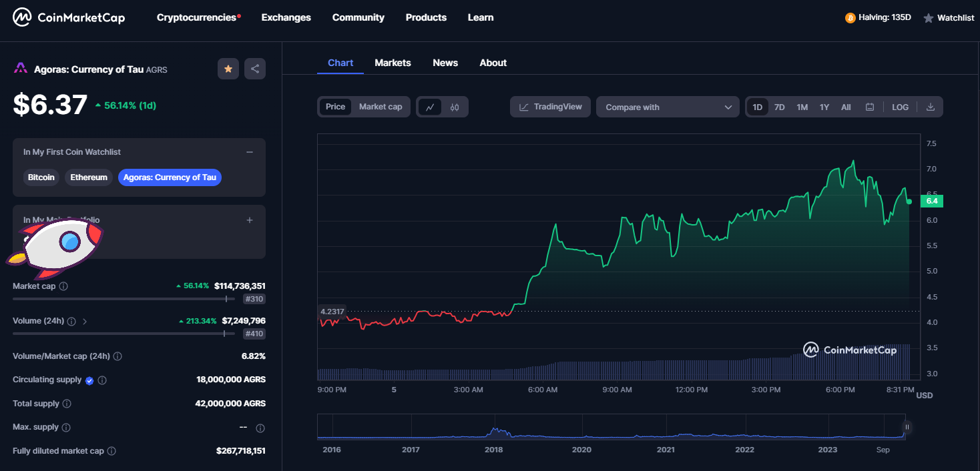980x471 pixels.
Task: Click the Ethereum watchlist chip
Action: [89, 177]
